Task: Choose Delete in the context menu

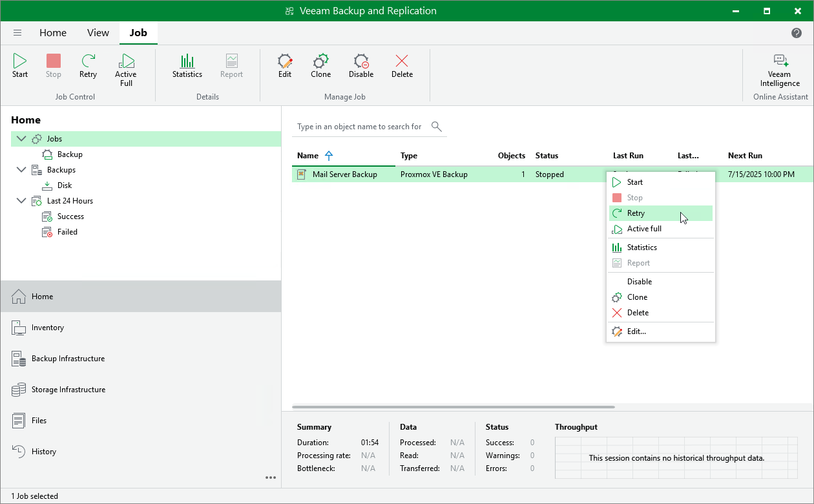Action: pyautogui.click(x=661, y=313)
